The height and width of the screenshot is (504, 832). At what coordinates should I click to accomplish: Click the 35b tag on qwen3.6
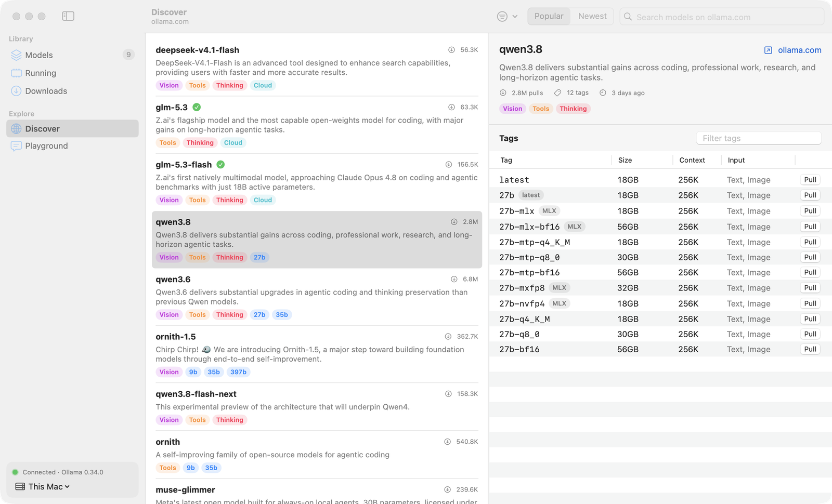coord(282,315)
